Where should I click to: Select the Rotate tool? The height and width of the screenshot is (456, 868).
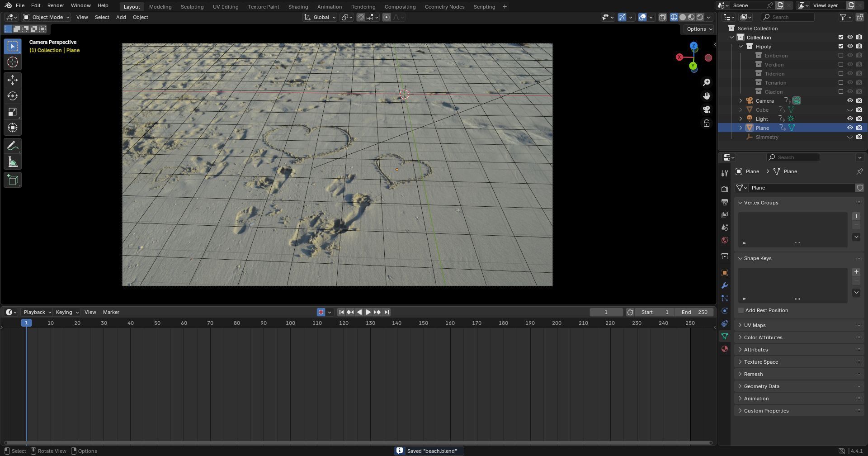pos(13,96)
